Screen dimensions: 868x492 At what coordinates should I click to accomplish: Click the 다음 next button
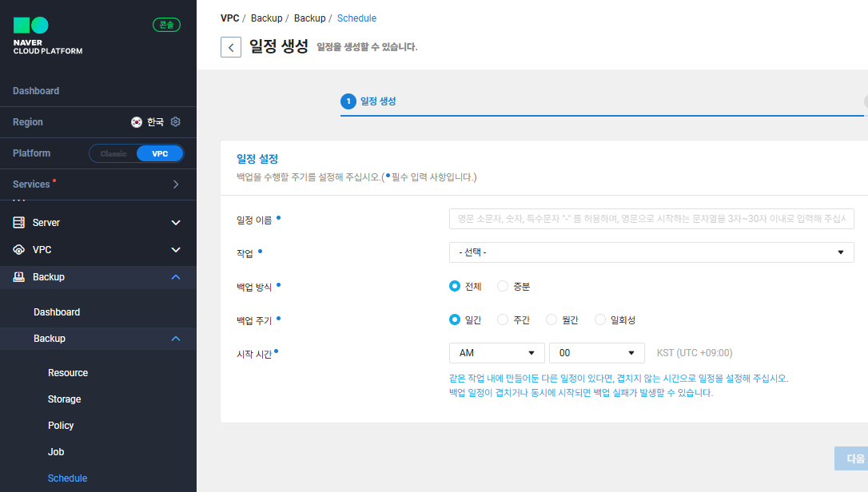(853, 458)
